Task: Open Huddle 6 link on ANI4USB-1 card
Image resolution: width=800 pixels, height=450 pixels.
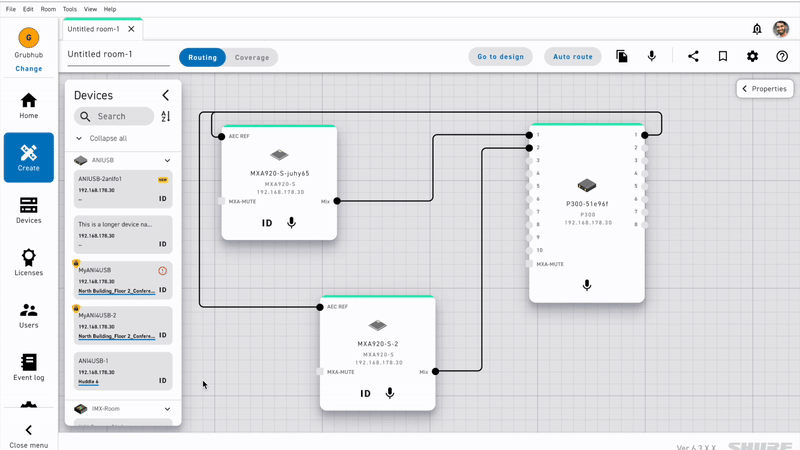Action: click(x=88, y=382)
